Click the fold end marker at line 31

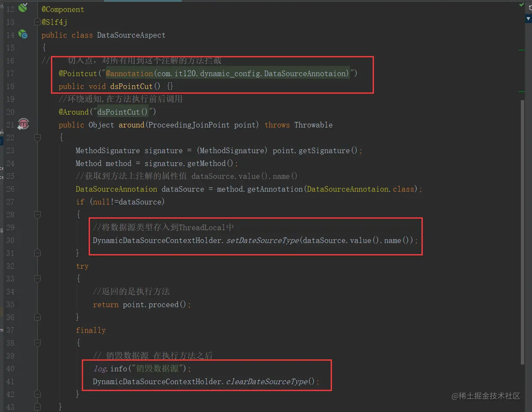pyautogui.click(x=37, y=253)
